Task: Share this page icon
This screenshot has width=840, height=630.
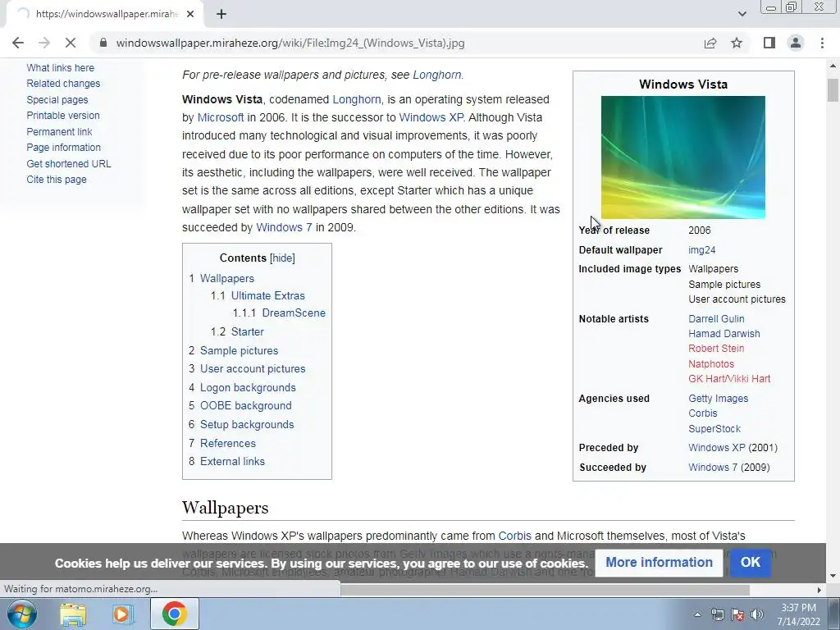Action: [710, 43]
